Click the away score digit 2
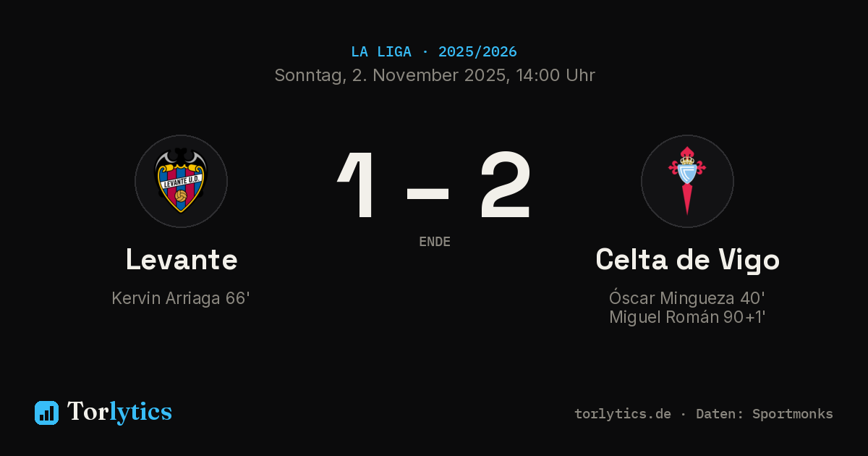Image resolution: width=868 pixels, height=456 pixels. coord(506,185)
